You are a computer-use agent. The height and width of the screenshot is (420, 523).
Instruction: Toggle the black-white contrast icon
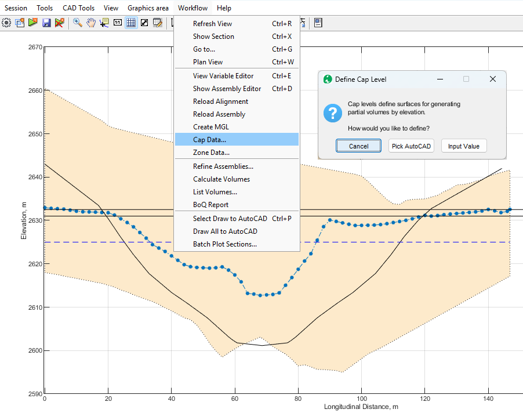tap(144, 23)
